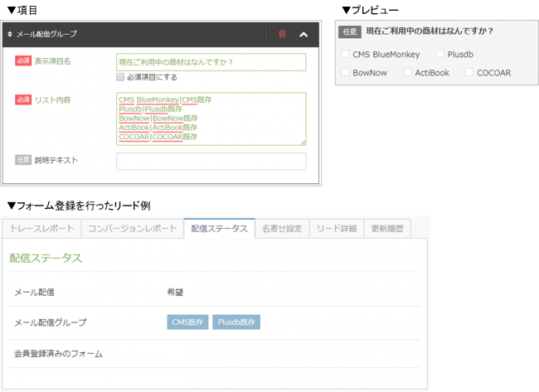539x392 pixels.
Task: Click the 任意 badge beside 説明テキスト
Action: click(23, 160)
